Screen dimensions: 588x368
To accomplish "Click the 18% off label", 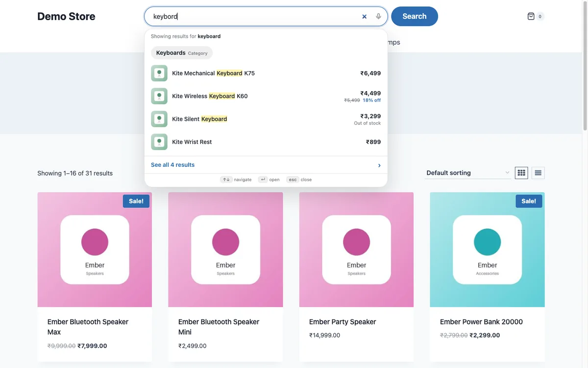I will click(x=372, y=100).
